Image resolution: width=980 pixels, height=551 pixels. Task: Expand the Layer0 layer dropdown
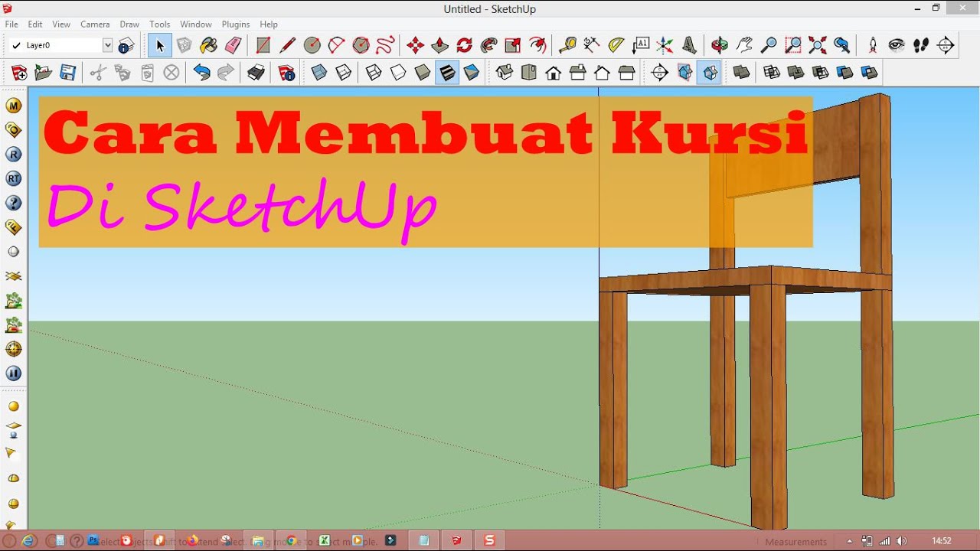tap(107, 45)
